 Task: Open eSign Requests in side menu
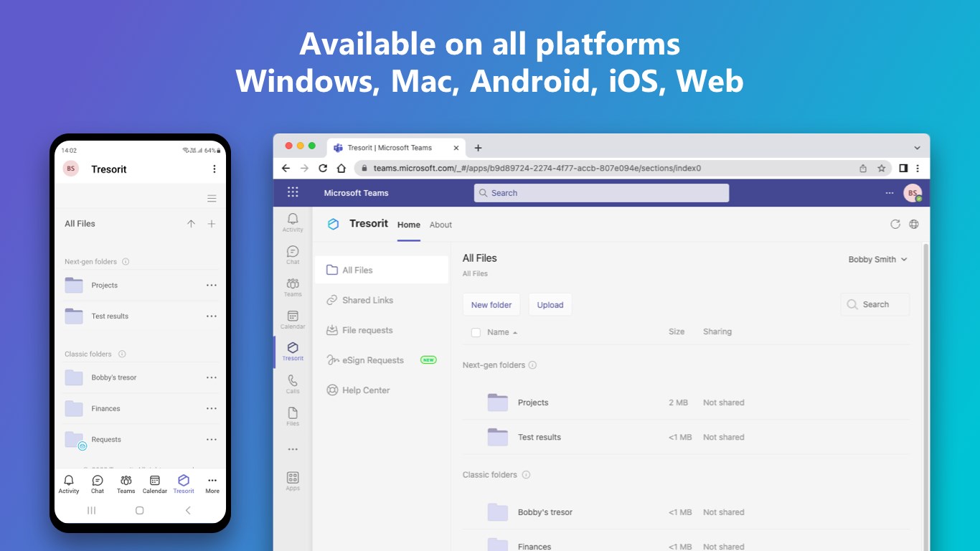click(x=382, y=360)
